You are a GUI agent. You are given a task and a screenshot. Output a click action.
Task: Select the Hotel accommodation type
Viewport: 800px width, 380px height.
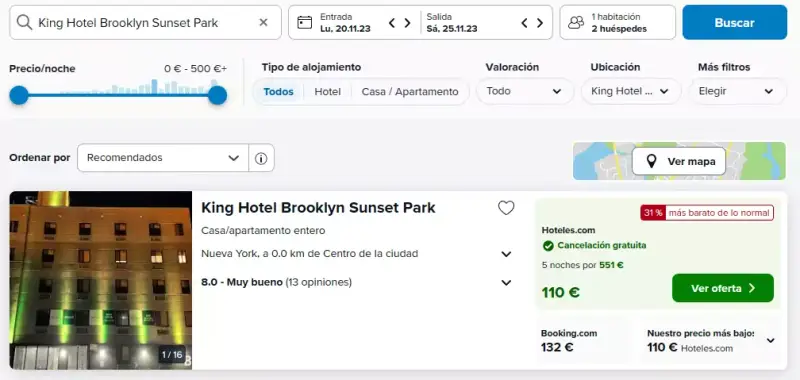pyautogui.click(x=328, y=92)
